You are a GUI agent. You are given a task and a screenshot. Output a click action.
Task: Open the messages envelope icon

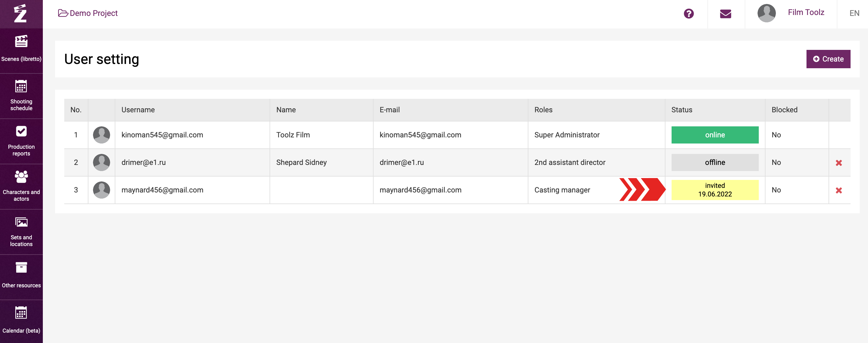(x=725, y=14)
